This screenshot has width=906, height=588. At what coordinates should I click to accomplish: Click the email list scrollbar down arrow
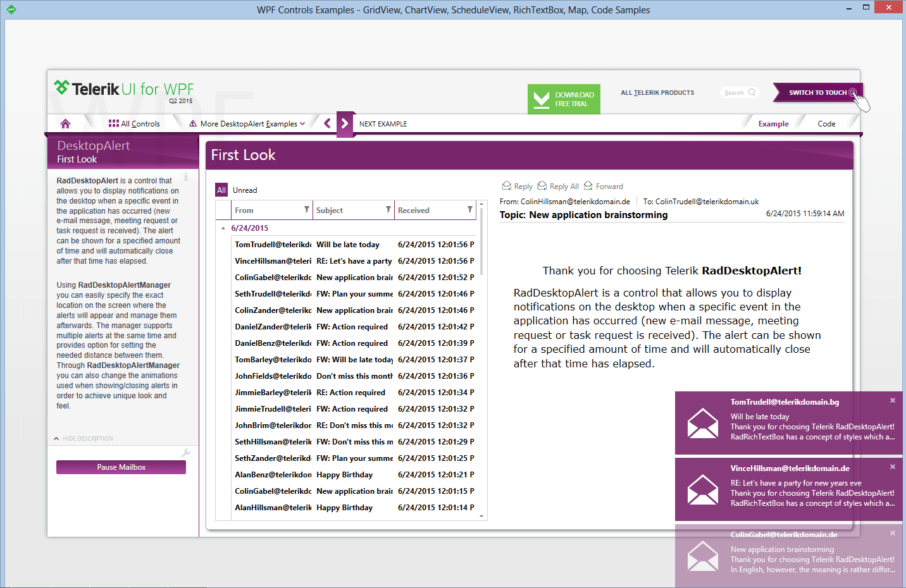481,517
